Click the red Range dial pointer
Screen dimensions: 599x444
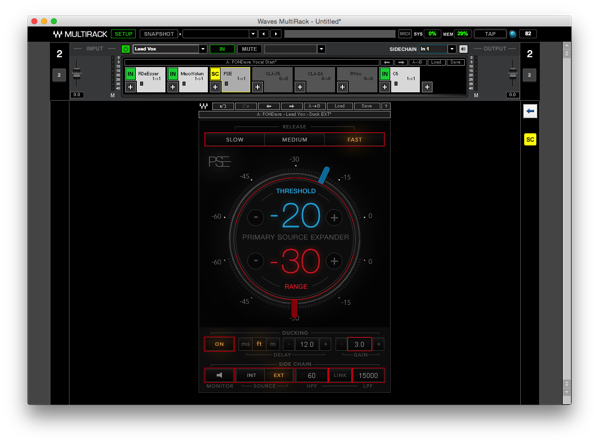pyautogui.click(x=294, y=309)
